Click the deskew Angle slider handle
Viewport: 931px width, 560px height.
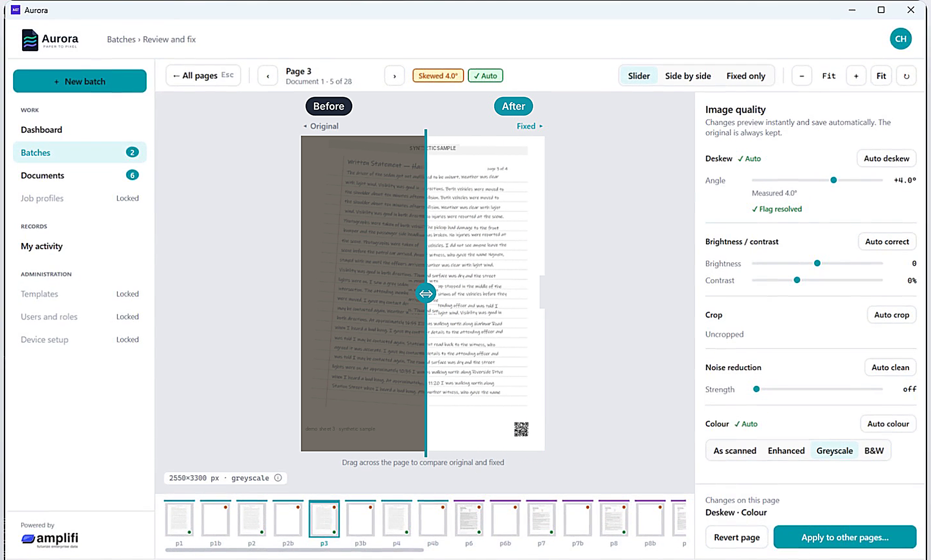click(x=833, y=180)
